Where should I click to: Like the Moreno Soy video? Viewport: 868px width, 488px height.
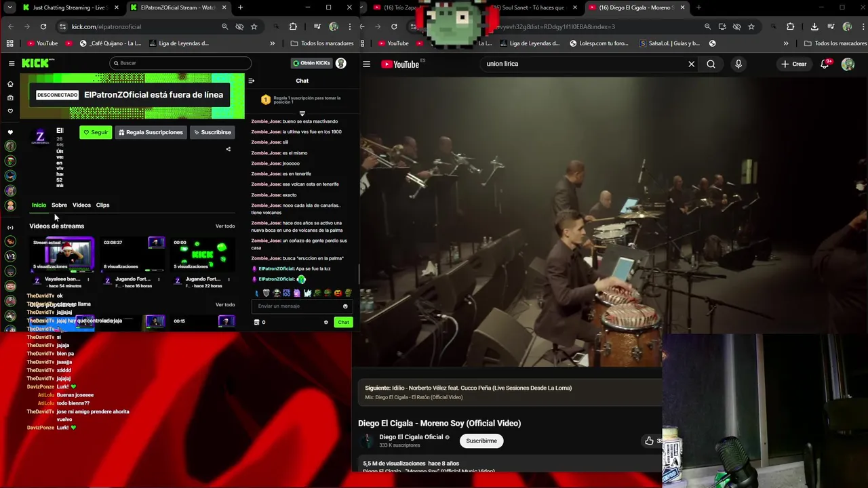pyautogui.click(x=649, y=441)
